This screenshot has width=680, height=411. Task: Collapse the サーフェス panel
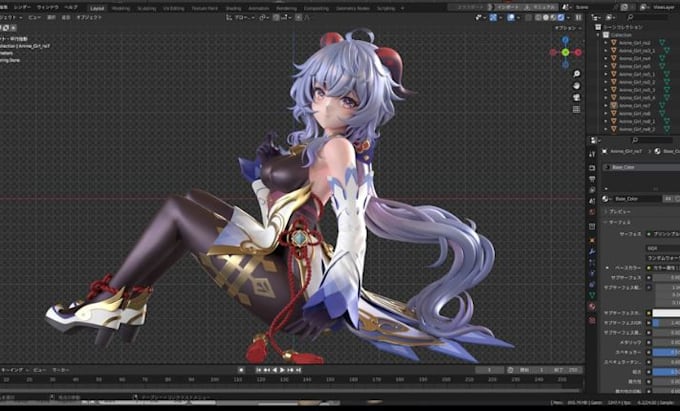(618, 222)
